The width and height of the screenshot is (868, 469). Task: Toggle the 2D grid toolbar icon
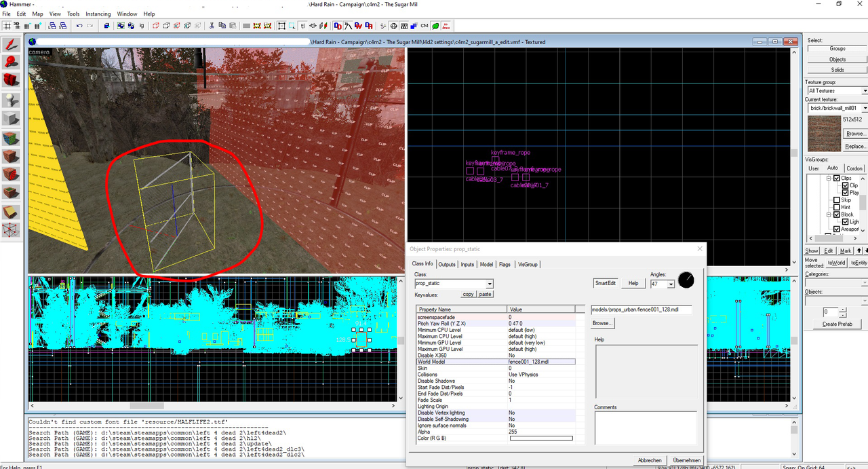point(7,26)
